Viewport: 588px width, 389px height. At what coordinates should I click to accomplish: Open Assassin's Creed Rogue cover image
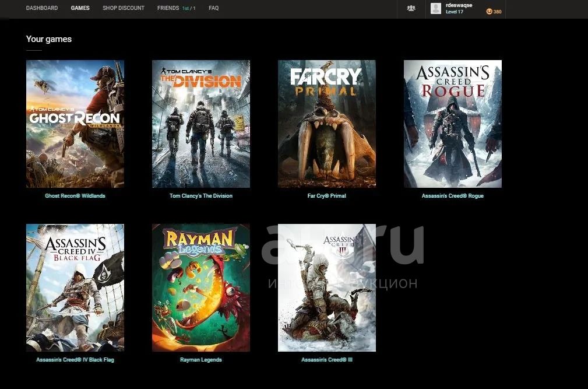[x=453, y=124]
